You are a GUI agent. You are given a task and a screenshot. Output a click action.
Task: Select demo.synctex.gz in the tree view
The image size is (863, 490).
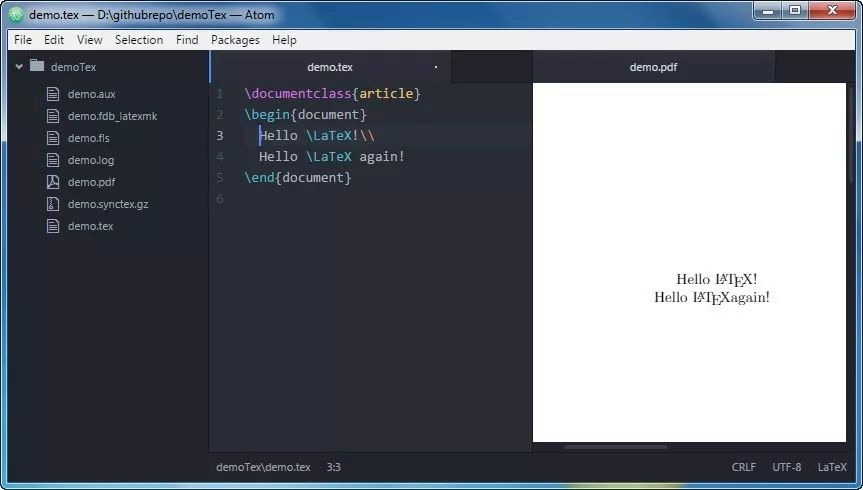[x=108, y=204]
